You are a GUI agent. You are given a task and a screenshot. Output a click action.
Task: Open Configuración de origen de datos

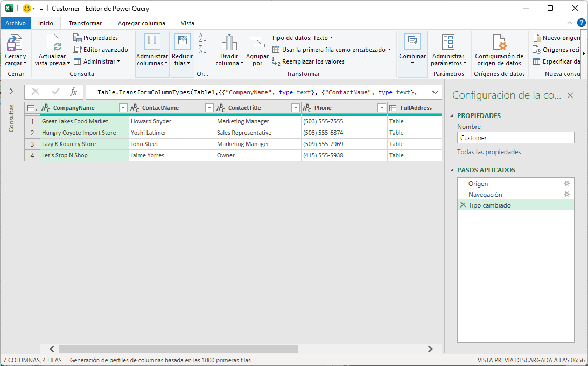coord(499,50)
